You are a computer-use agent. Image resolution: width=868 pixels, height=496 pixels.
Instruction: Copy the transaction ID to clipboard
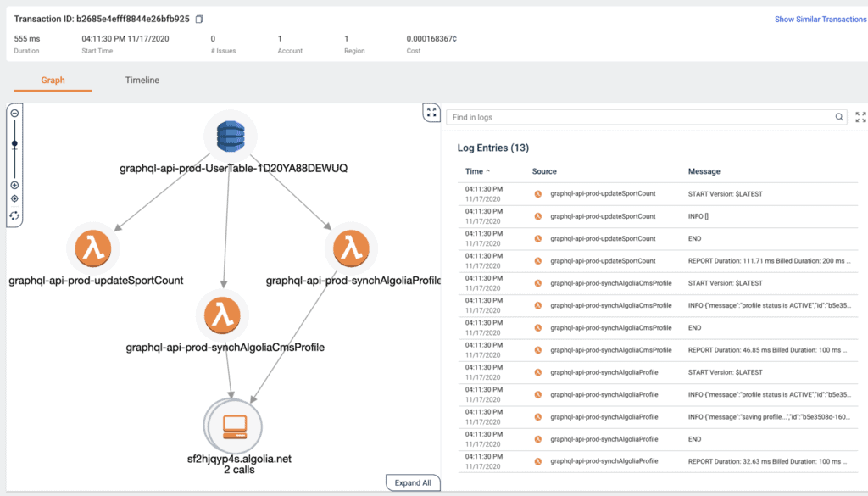click(199, 19)
